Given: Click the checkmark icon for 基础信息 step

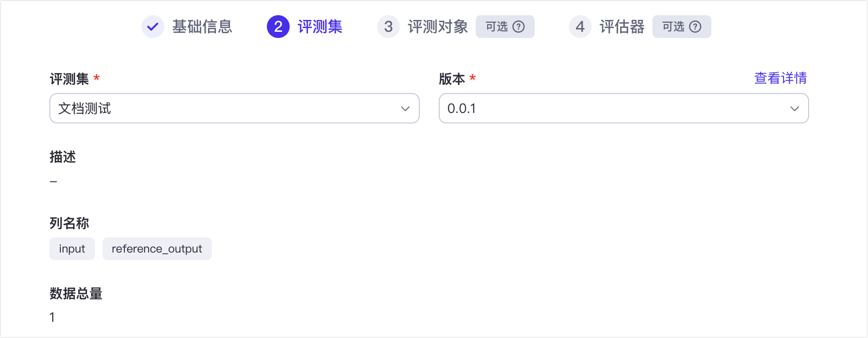Looking at the screenshot, I should click(152, 27).
